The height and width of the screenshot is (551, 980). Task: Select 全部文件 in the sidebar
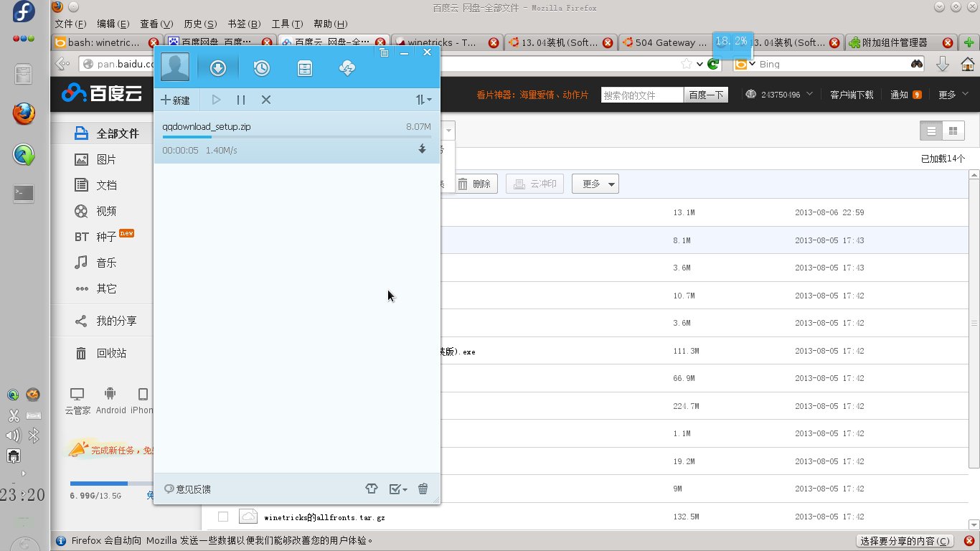[x=108, y=133]
